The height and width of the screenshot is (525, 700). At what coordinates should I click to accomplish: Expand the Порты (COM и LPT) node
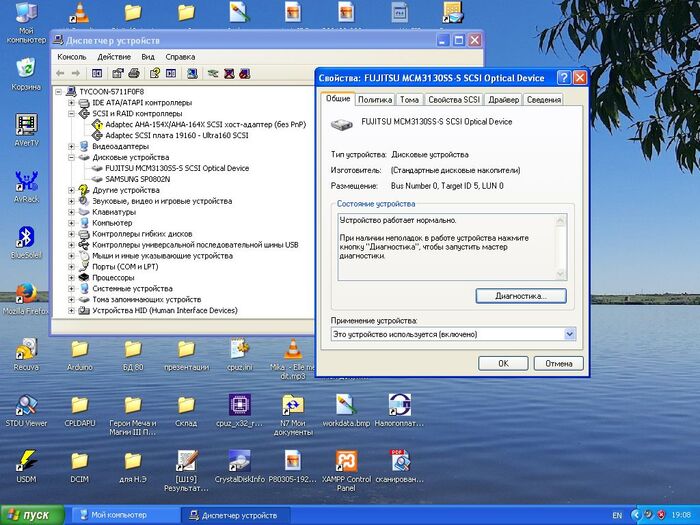[71, 266]
